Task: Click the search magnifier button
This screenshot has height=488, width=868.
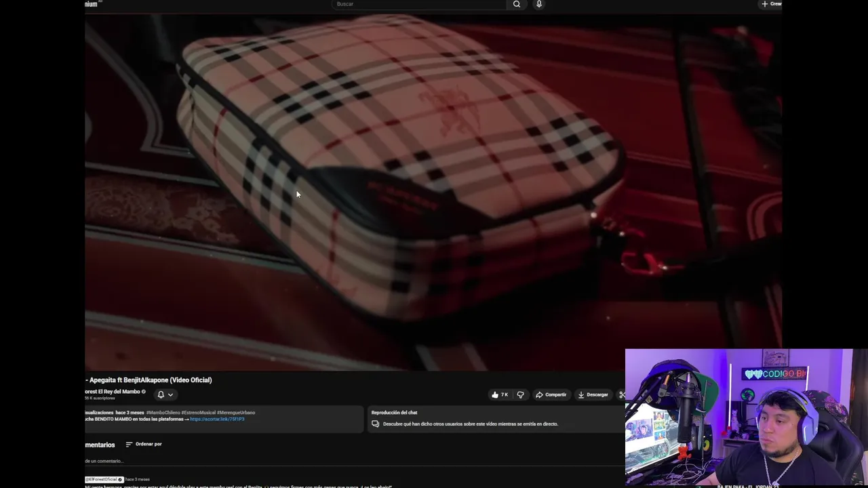Action: click(517, 4)
